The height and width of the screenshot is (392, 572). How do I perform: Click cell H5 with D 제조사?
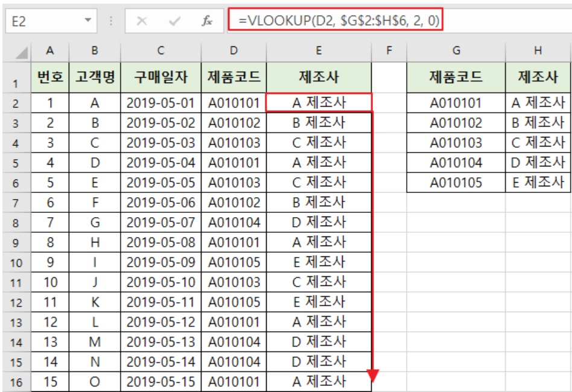pyautogui.click(x=538, y=163)
